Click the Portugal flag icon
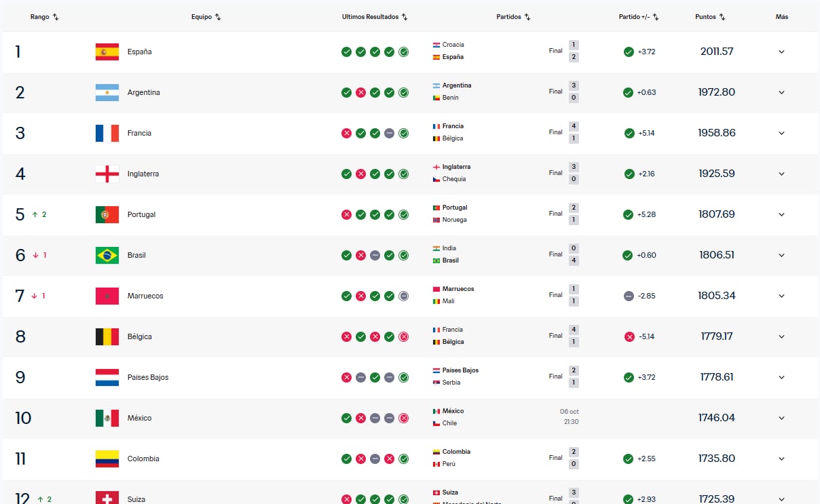The height and width of the screenshot is (504, 820). (107, 214)
